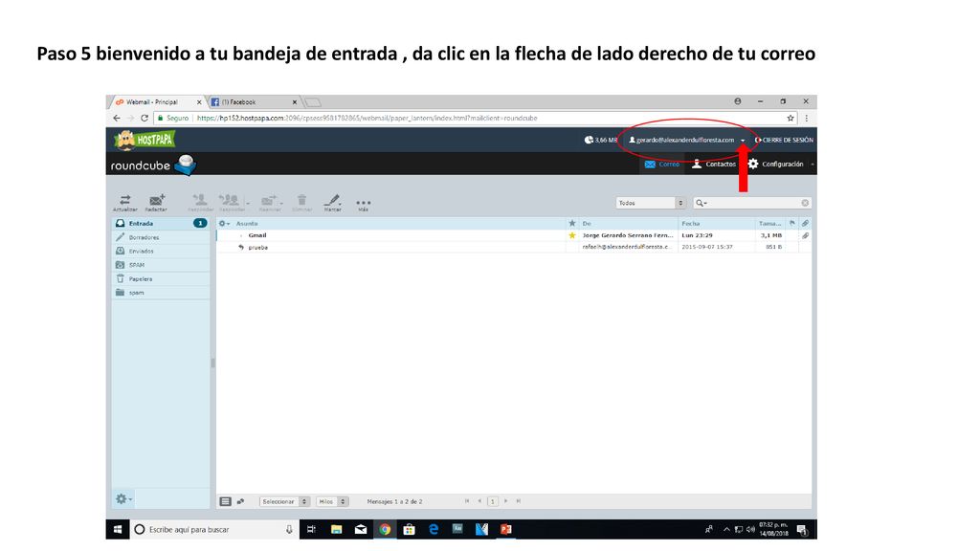Switch to list view icon in footer

coord(226,501)
